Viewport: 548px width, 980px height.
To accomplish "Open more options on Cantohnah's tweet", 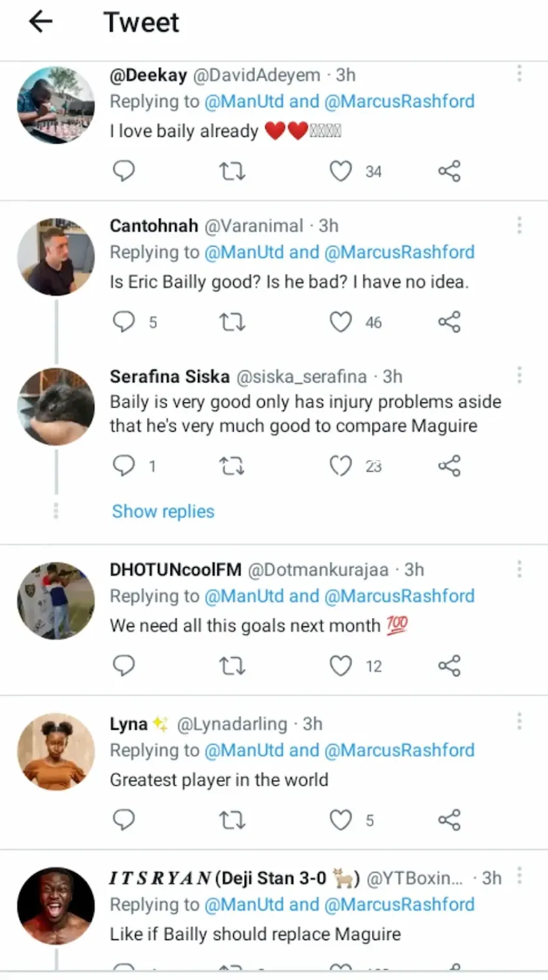I will tap(519, 225).
